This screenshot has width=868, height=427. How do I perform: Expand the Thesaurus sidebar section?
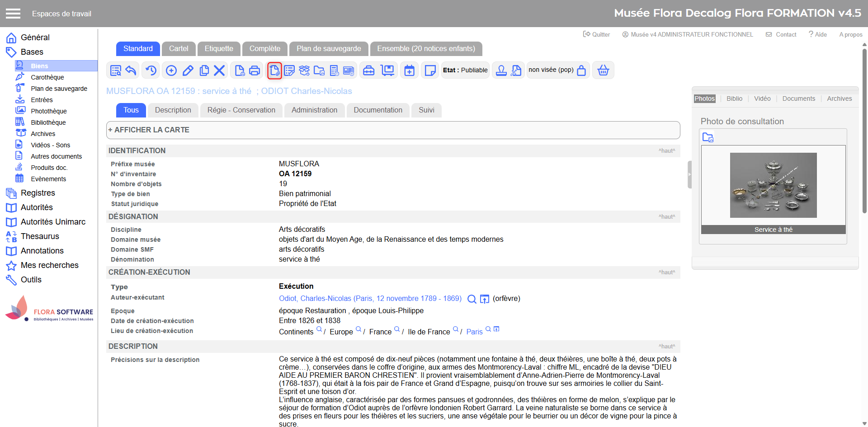pos(40,236)
